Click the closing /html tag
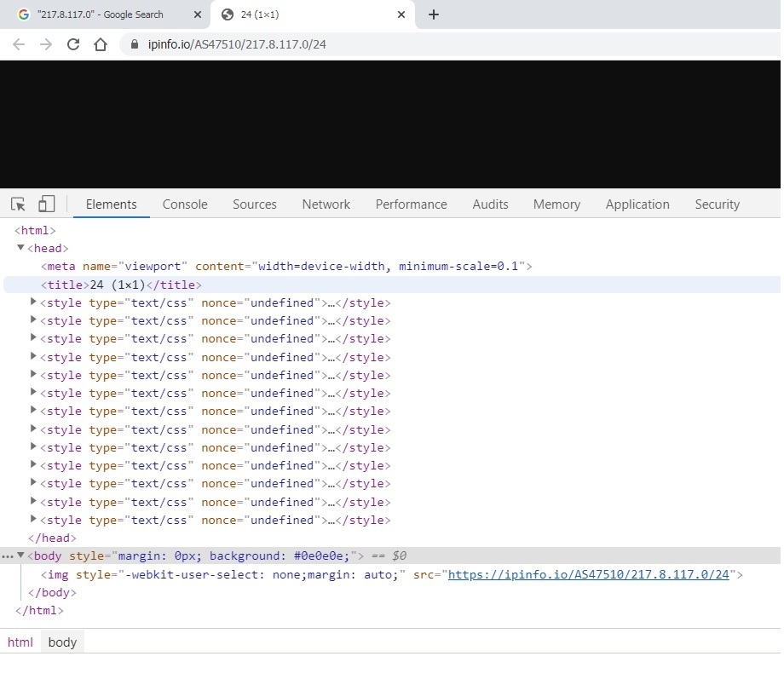Screen dimensions: 784x685 click(39, 611)
